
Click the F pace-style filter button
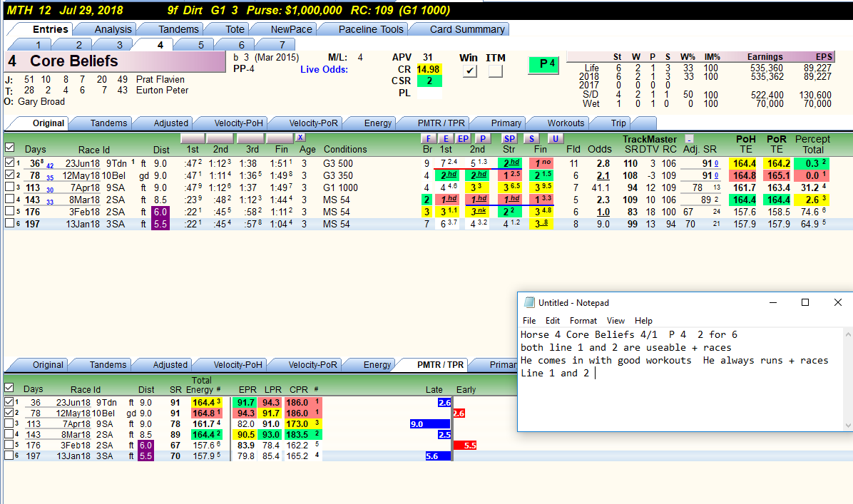point(428,138)
